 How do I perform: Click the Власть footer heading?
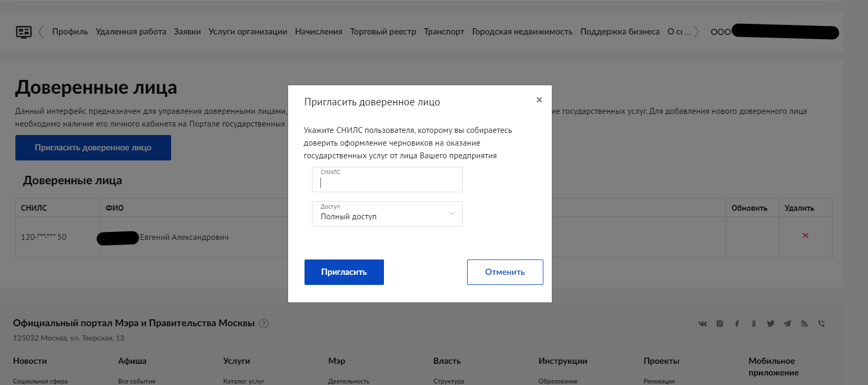447,361
